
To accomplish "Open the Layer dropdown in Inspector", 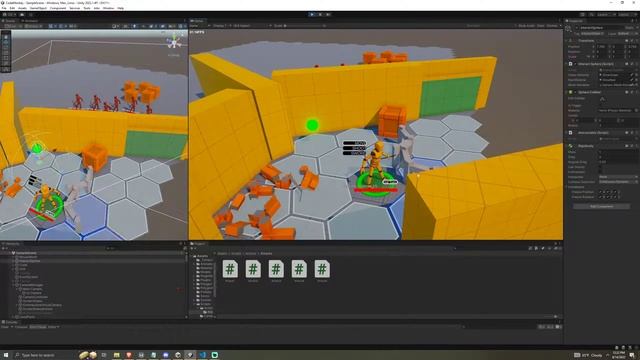I will tap(627, 33).
